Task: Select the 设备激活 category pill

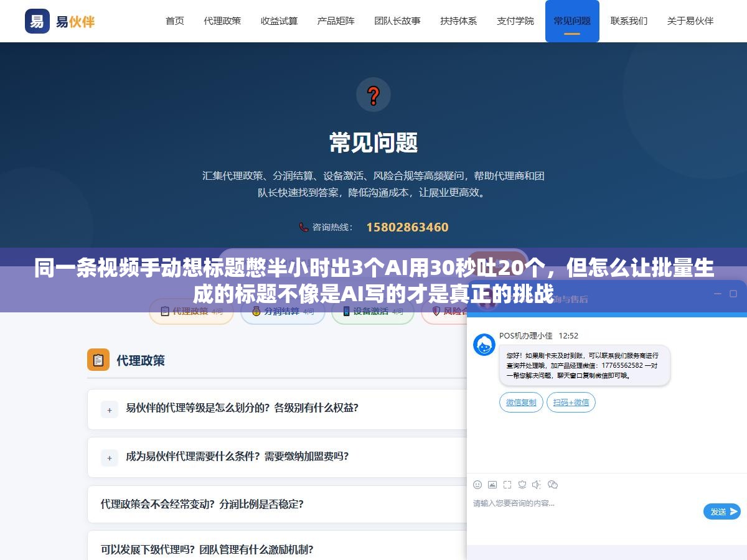Action: pos(373,311)
